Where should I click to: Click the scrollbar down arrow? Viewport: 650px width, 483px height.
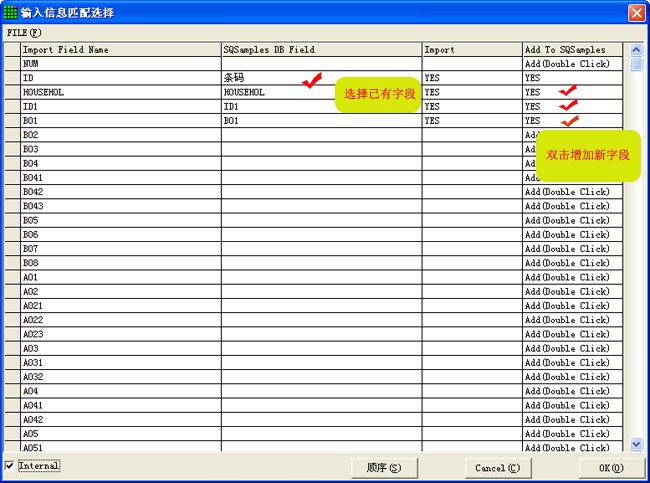point(636,443)
